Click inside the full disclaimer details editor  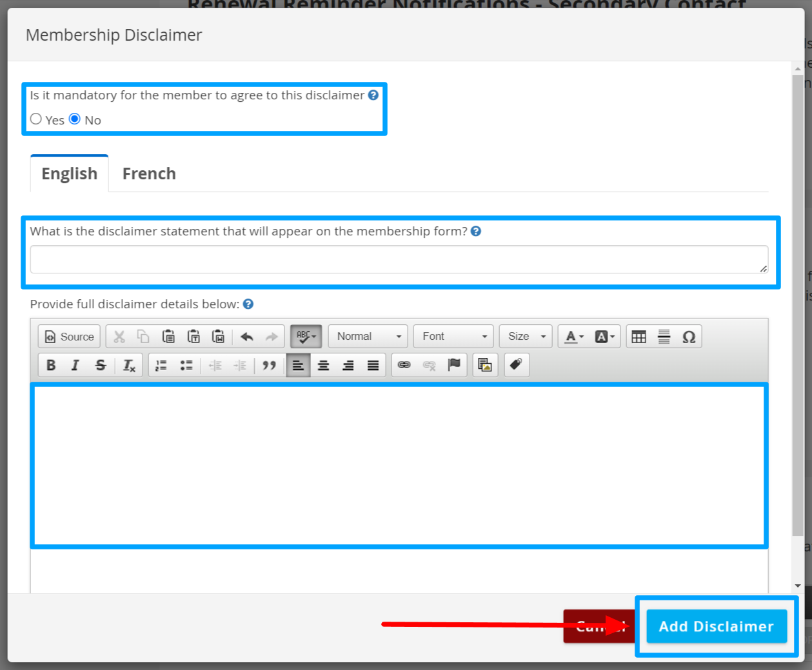tap(399, 466)
